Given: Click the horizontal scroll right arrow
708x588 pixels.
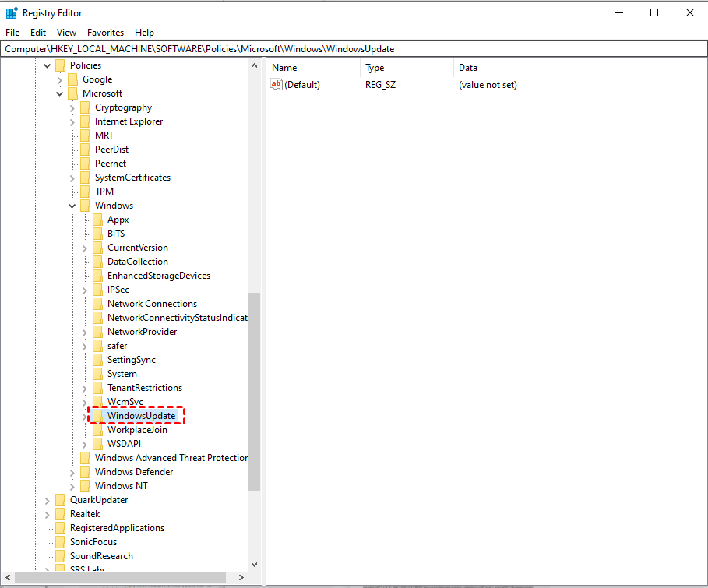Looking at the screenshot, I should [x=241, y=577].
